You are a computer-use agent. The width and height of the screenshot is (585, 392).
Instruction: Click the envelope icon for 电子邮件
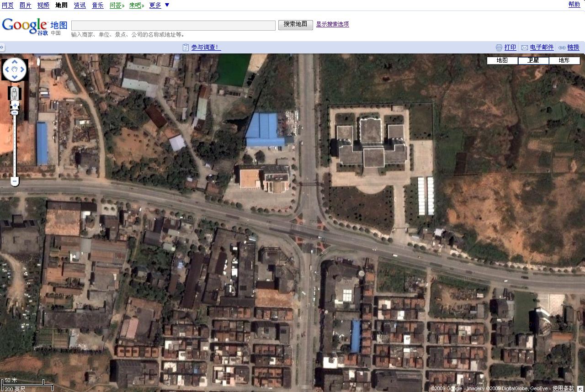525,48
